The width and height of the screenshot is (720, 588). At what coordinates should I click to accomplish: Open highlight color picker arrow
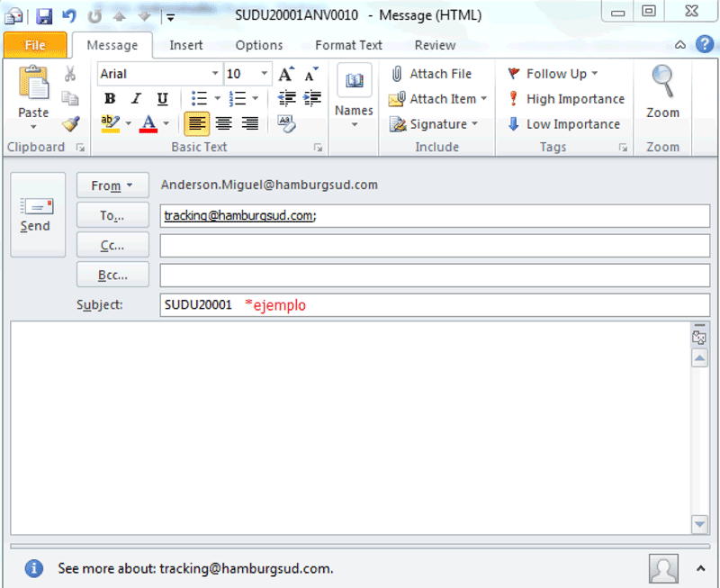click(x=129, y=123)
